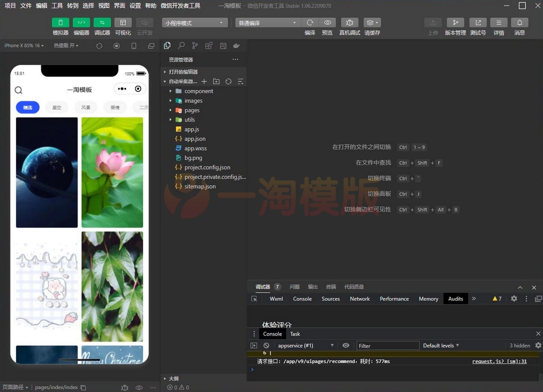Open project details panel

tap(499, 22)
